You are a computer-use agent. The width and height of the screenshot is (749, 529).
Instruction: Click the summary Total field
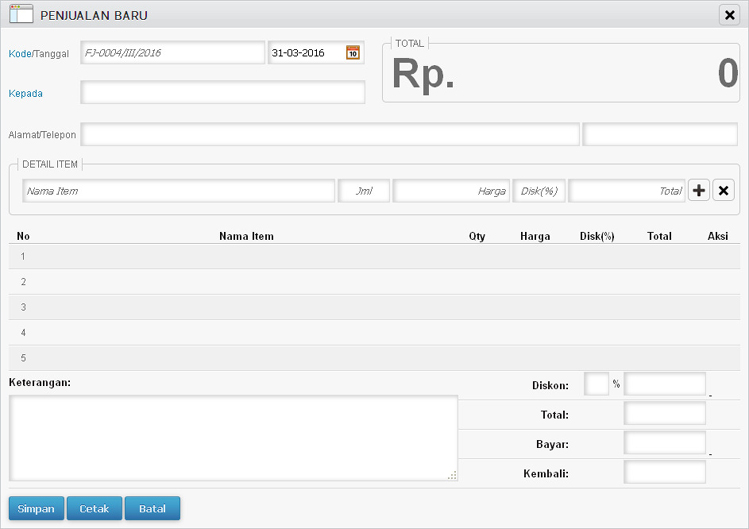[664, 413]
